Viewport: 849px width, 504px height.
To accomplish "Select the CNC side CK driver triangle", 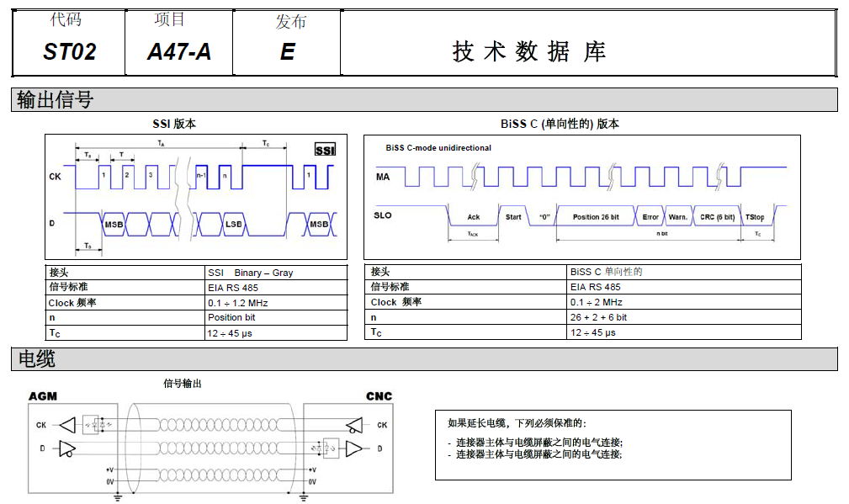I will (x=354, y=424).
